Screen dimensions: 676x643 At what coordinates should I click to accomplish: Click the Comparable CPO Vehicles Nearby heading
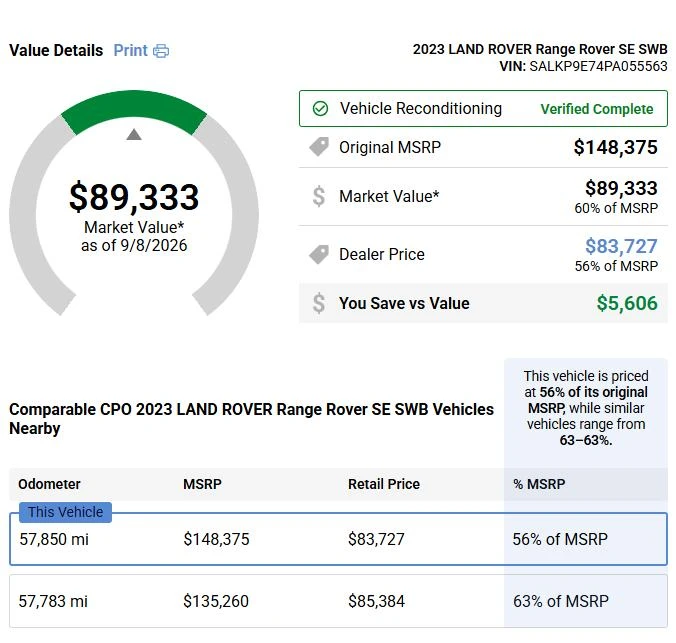251,419
